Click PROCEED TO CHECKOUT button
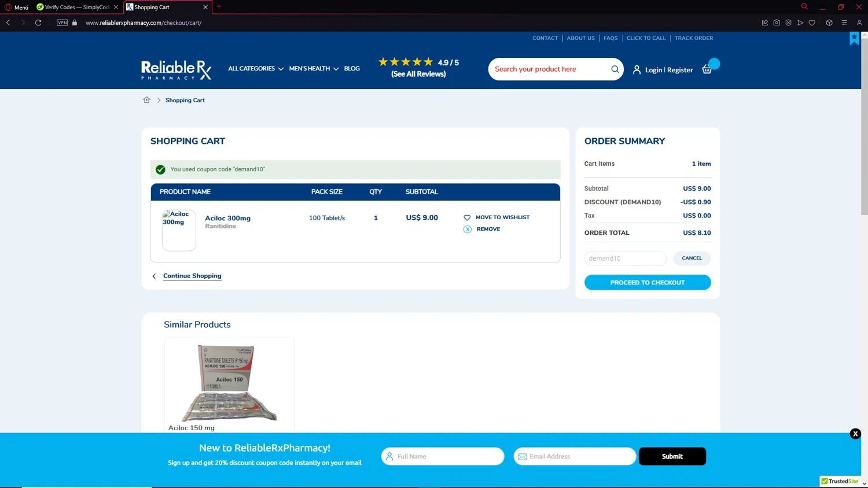Viewport: 868px width, 488px height. 648,282
